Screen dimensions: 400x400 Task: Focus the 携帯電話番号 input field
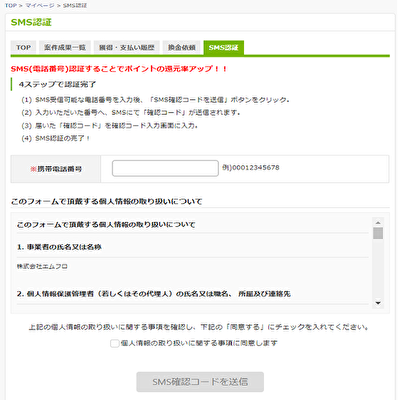[x=165, y=168]
